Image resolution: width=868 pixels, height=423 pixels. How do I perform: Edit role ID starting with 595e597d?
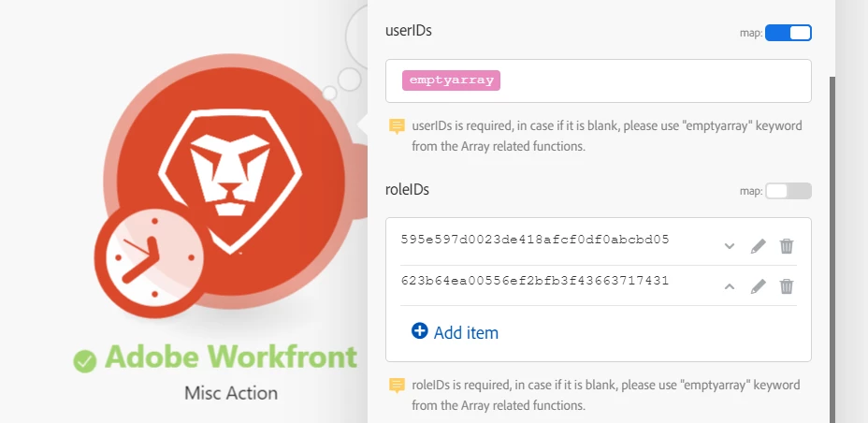pos(758,246)
